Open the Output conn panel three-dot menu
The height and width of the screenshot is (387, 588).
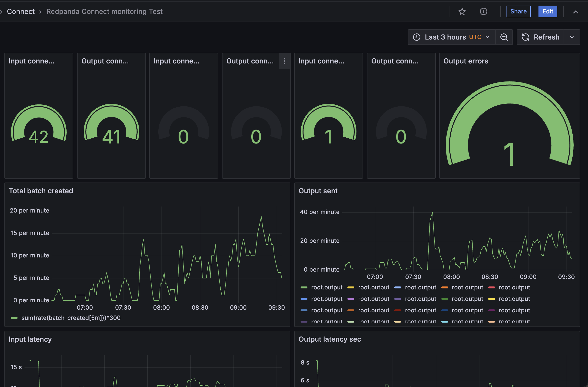284,61
